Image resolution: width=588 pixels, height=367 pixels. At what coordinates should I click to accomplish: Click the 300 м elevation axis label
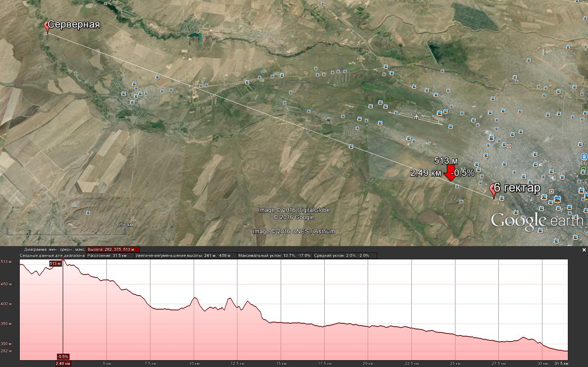pos(6,344)
